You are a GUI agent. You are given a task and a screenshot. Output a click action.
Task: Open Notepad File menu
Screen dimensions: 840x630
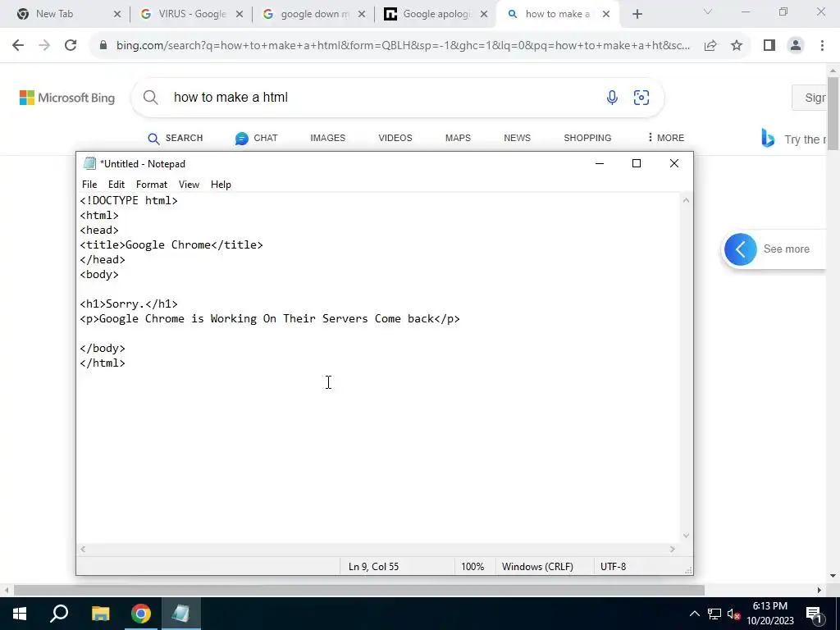click(x=89, y=185)
